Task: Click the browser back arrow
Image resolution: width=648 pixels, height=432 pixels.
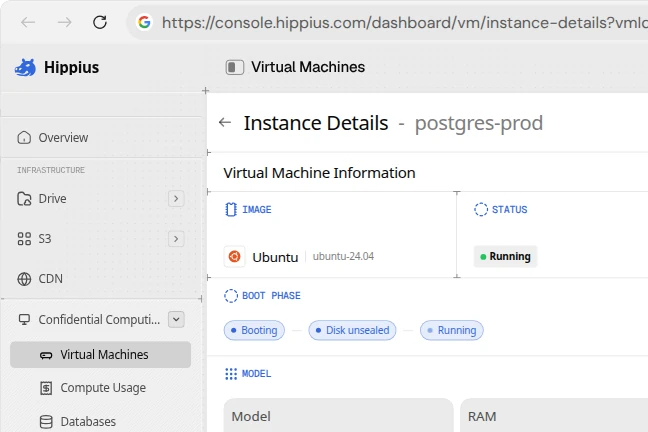Action: 28,22
